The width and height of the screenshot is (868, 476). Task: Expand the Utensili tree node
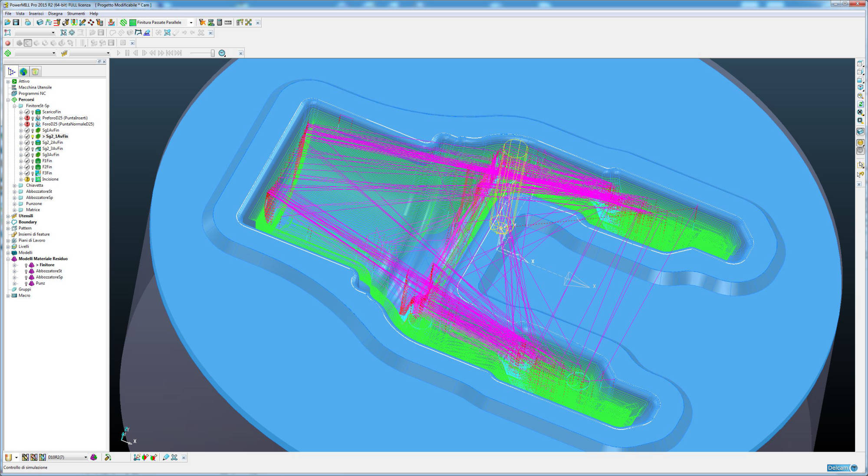pos(8,216)
